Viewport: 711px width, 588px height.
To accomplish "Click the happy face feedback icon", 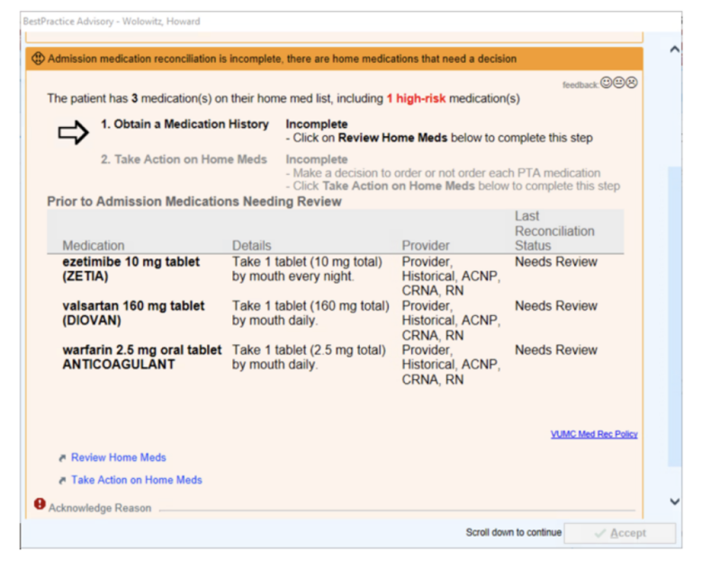I will tap(607, 83).
